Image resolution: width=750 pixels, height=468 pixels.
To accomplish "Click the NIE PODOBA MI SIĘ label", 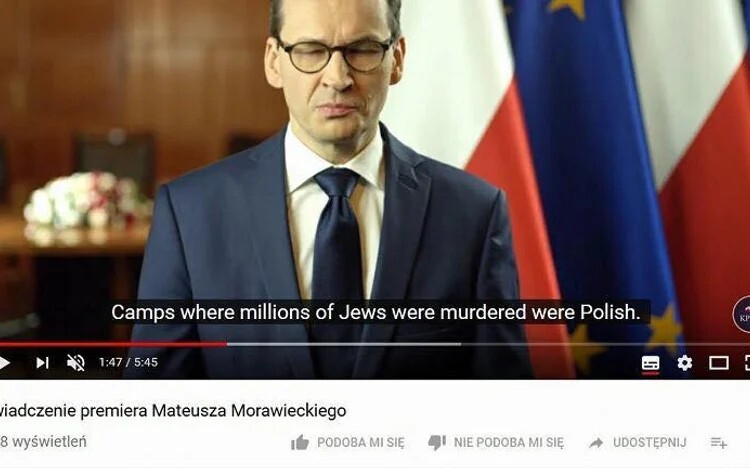I will coord(509,443).
